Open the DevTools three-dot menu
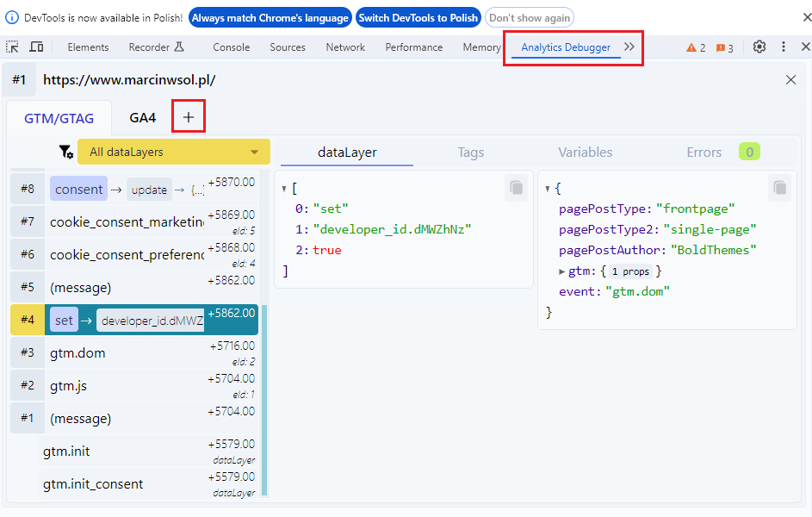This screenshot has width=812, height=517. tap(783, 47)
